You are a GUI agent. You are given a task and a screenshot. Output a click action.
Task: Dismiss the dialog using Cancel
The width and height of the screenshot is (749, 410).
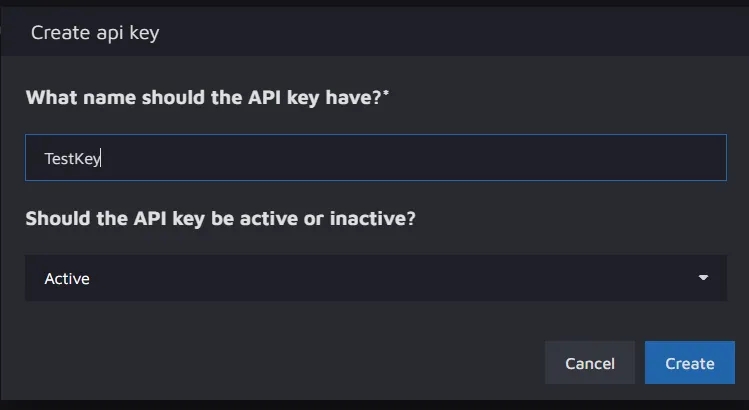point(589,363)
